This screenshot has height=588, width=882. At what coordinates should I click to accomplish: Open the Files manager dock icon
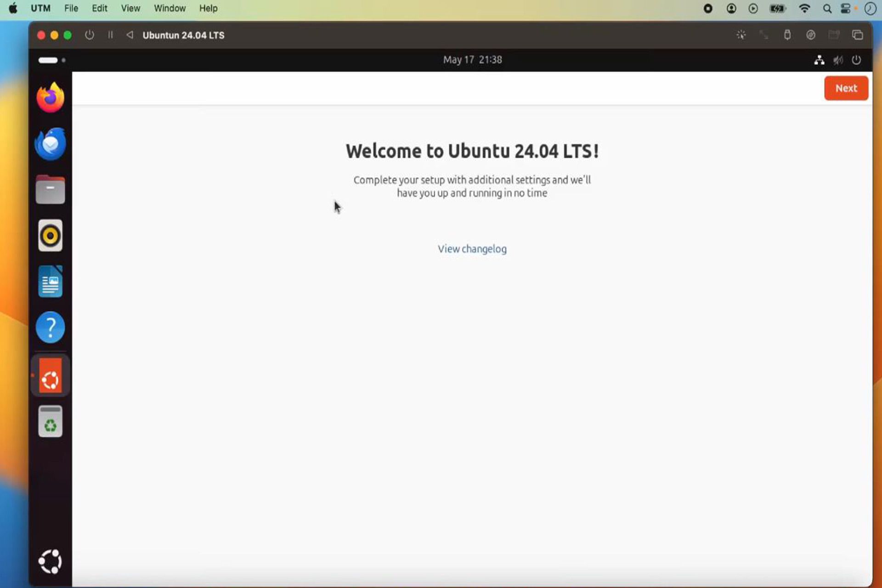(x=51, y=189)
